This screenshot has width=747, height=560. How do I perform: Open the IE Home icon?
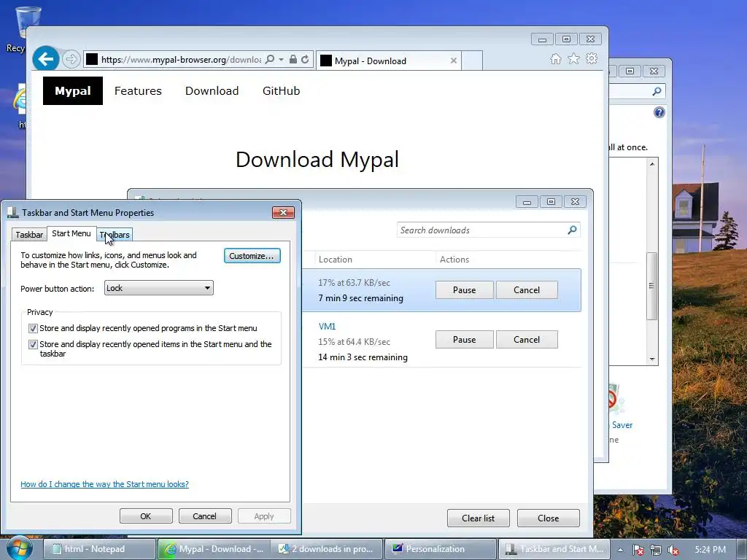pyautogui.click(x=555, y=58)
